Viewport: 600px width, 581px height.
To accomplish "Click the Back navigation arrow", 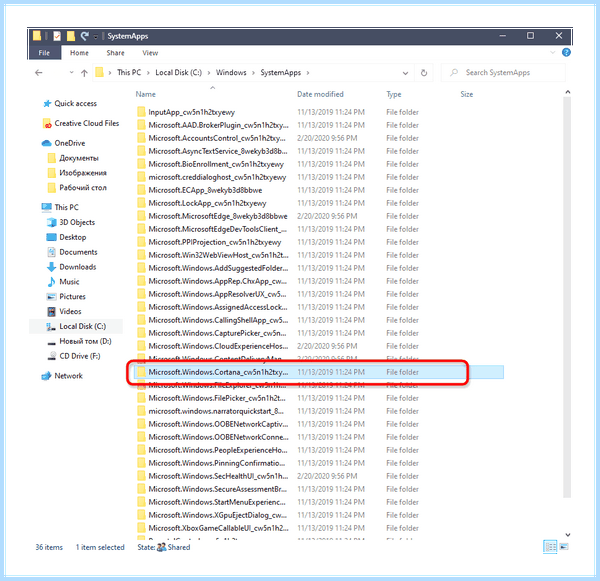I will click(39, 73).
